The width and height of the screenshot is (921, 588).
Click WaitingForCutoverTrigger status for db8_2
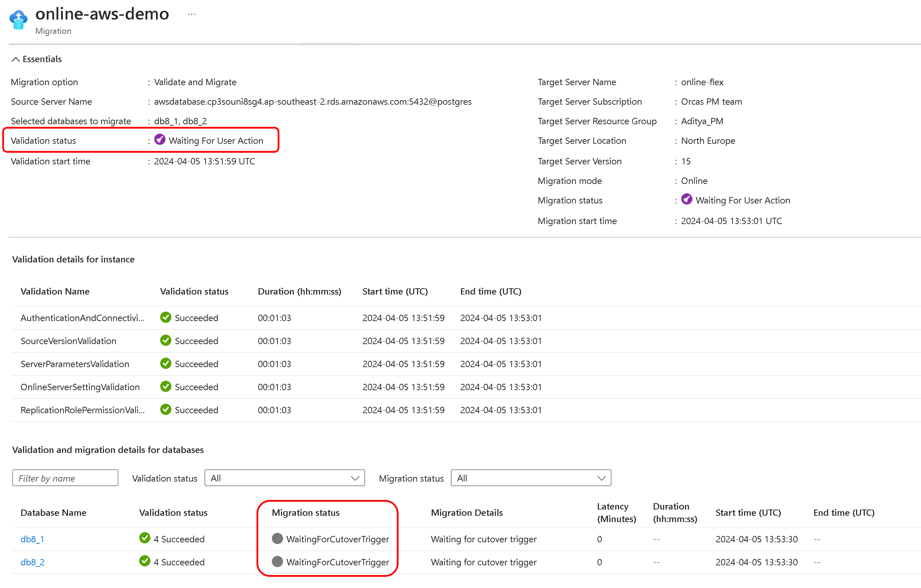click(x=338, y=562)
